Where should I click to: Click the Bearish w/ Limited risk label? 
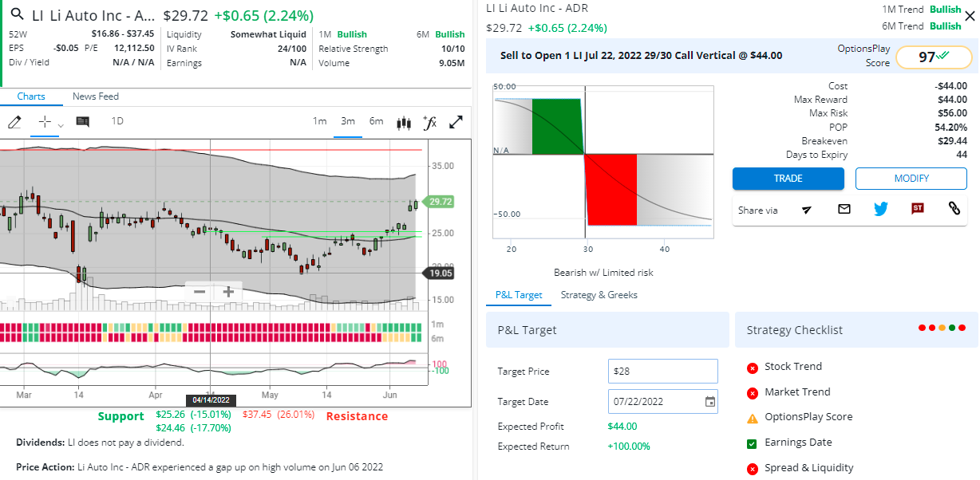point(603,273)
